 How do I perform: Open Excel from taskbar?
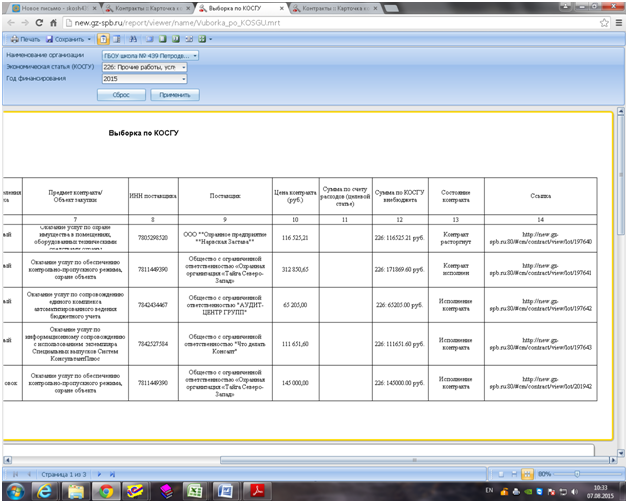tap(195, 491)
